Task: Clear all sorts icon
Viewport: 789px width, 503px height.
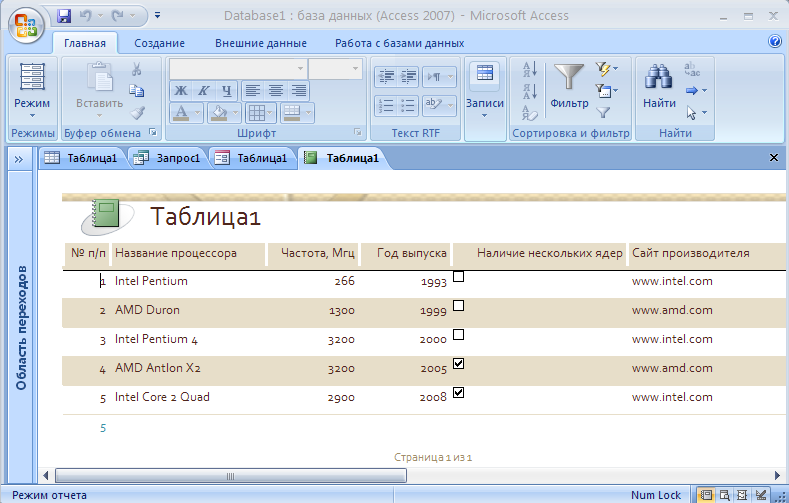Action: pos(529,113)
